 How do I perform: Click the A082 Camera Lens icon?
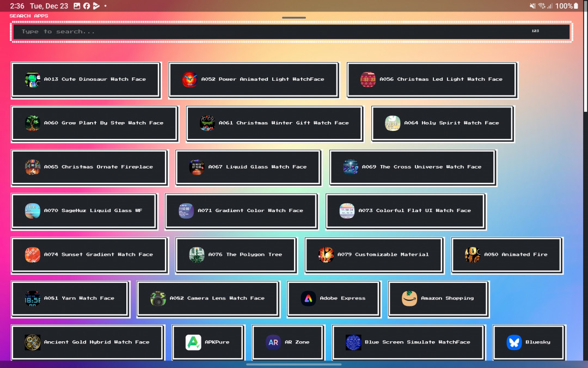pos(158,298)
